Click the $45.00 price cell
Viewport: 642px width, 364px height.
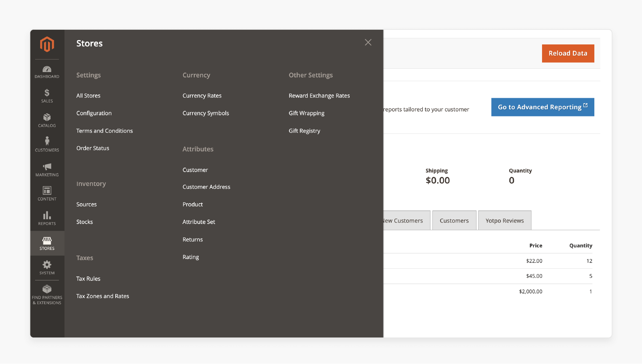(534, 276)
